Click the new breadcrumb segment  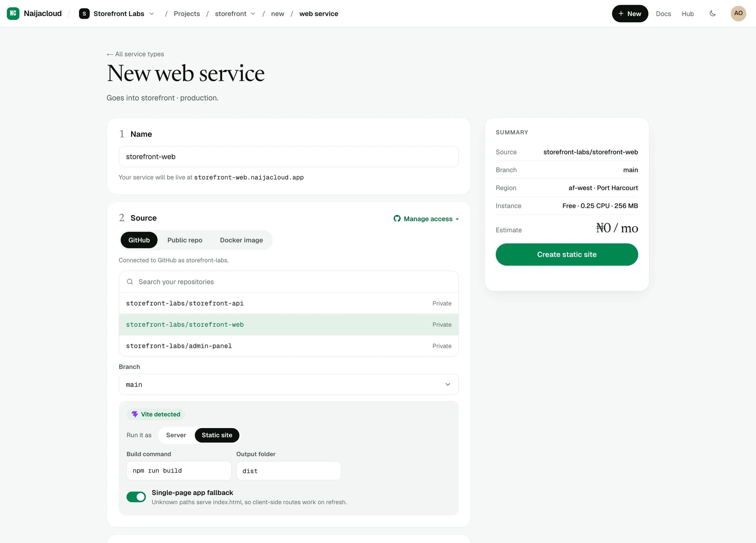(x=277, y=14)
